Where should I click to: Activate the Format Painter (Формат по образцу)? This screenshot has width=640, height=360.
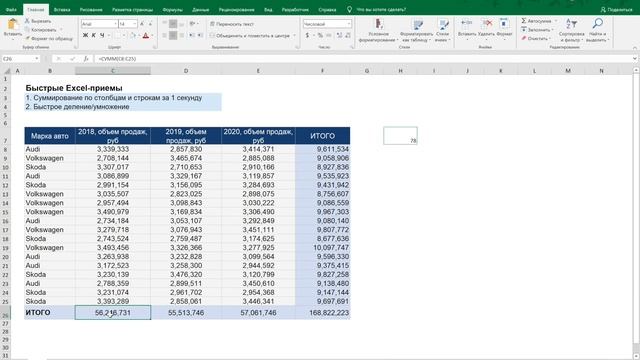pyautogui.click(x=49, y=38)
